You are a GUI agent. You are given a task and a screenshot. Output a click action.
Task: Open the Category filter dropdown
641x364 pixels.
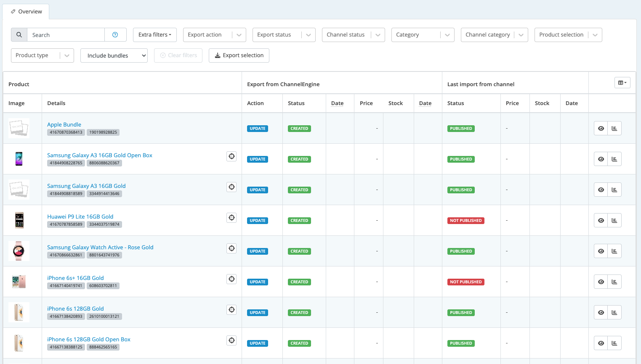(x=423, y=35)
